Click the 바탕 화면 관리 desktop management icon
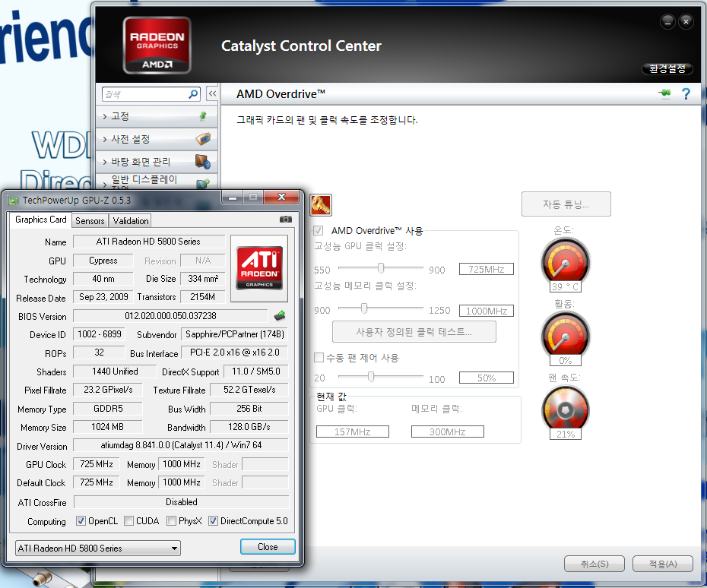 pos(203,161)
